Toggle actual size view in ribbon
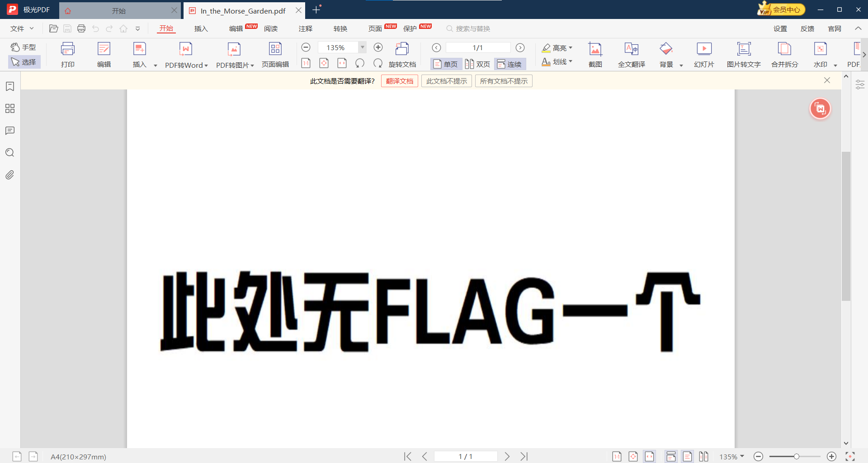 coord(306,63)
